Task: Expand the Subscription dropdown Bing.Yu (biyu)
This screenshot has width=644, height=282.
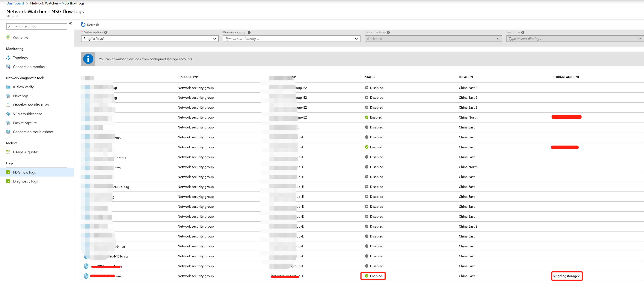Action: coord(150,39)
